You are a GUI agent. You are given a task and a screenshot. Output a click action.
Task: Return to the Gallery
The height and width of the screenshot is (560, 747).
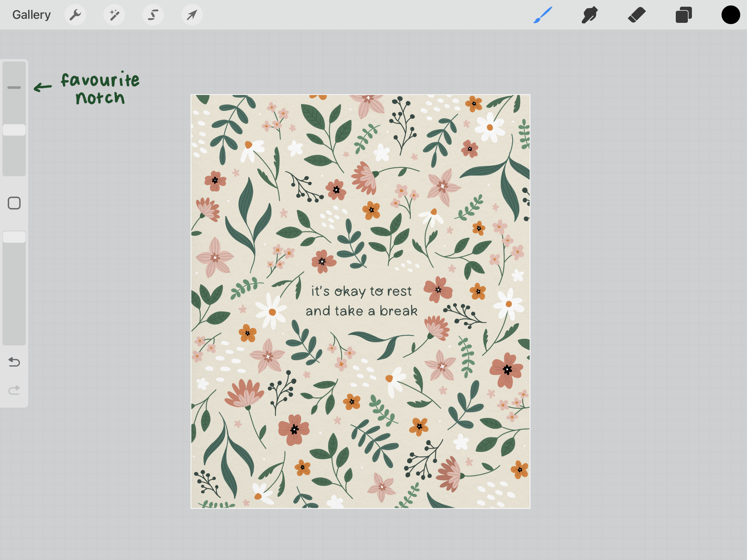(x=32, y=15)
